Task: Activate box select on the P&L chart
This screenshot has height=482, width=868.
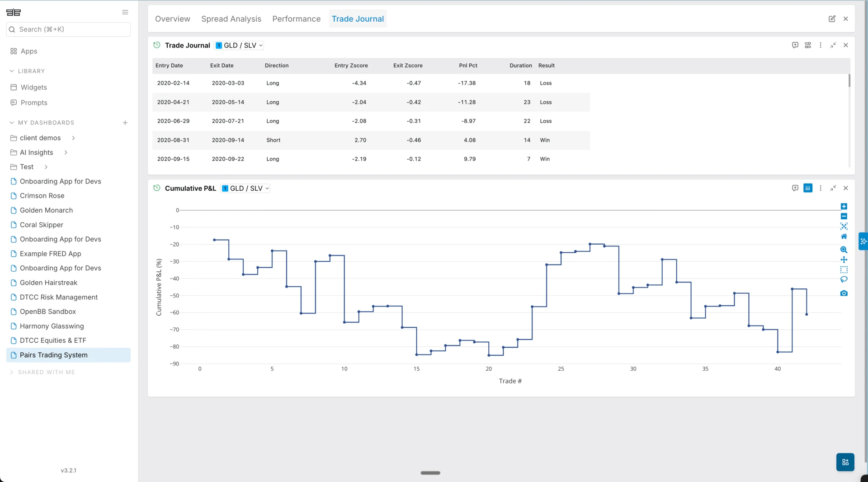Action: [x=844, y=269]
